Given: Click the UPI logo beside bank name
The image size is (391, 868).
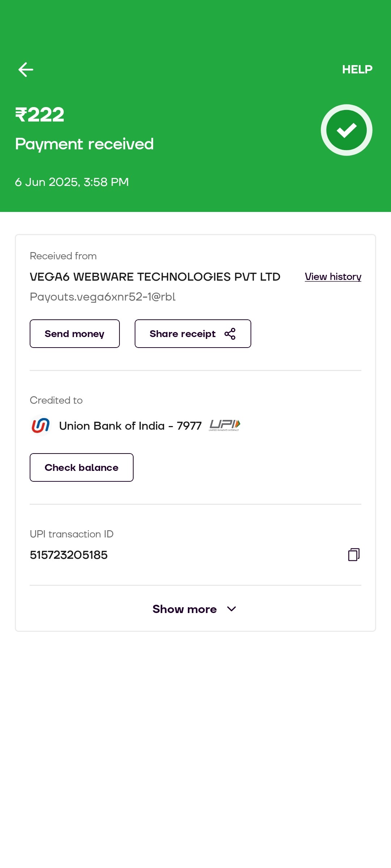Looking at the screenshot, I should click(225, 425).
